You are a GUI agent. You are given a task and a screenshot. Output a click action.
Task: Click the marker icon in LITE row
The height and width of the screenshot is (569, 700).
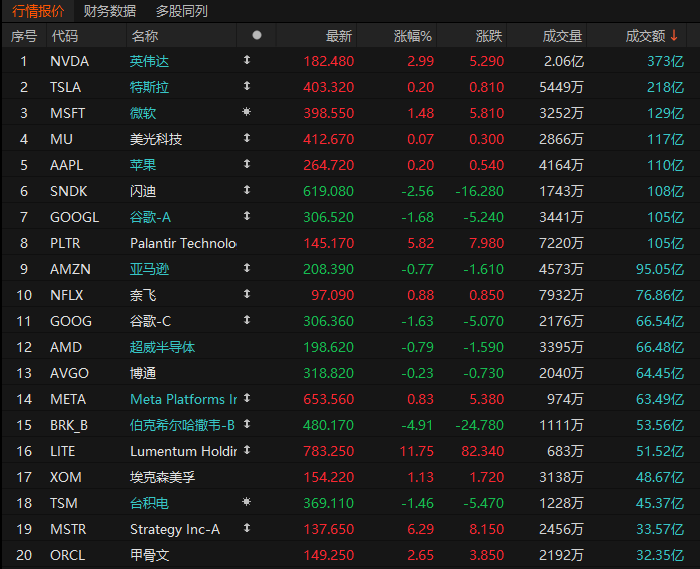coord(247,450)
